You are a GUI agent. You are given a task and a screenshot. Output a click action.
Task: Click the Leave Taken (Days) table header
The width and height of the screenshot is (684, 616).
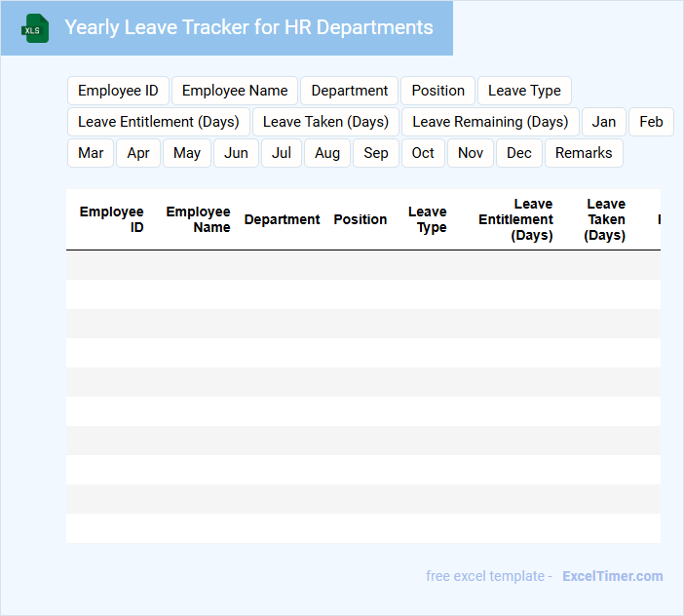(x=605, y=219)
